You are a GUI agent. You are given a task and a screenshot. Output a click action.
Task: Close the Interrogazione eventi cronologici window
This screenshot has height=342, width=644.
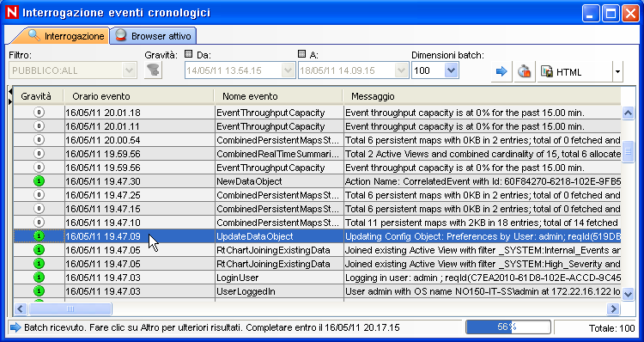click(629, 14)
